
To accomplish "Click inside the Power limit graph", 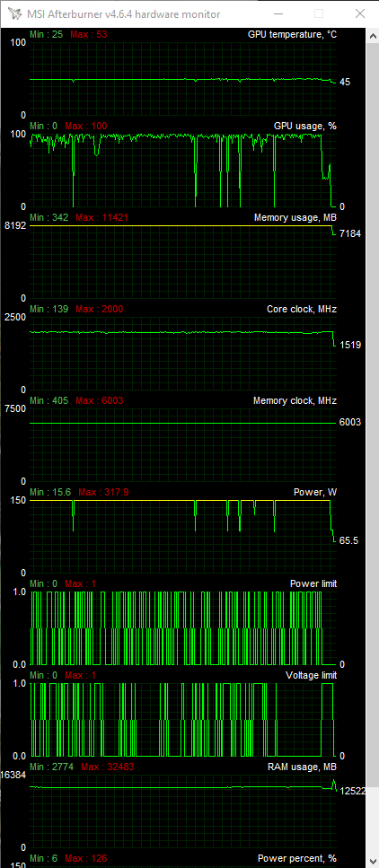I will click(183, 628).
